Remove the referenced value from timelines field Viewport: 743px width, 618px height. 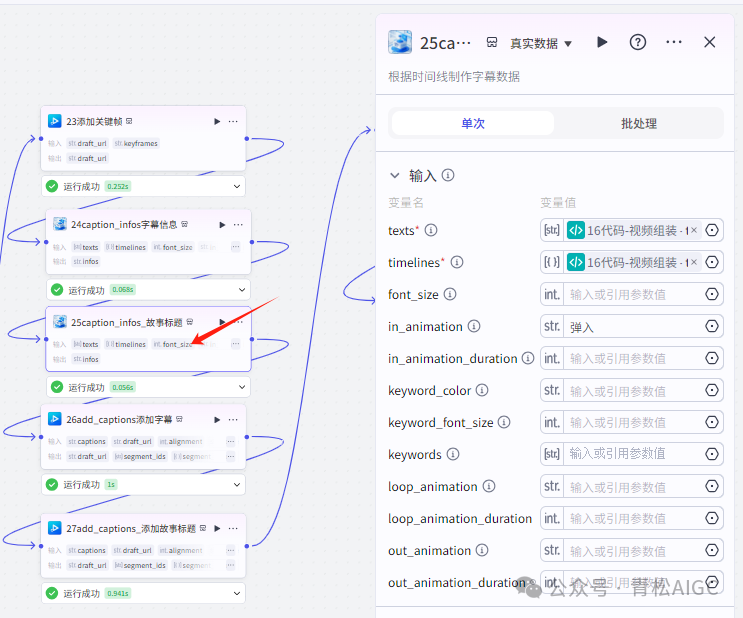click(694, 262)
